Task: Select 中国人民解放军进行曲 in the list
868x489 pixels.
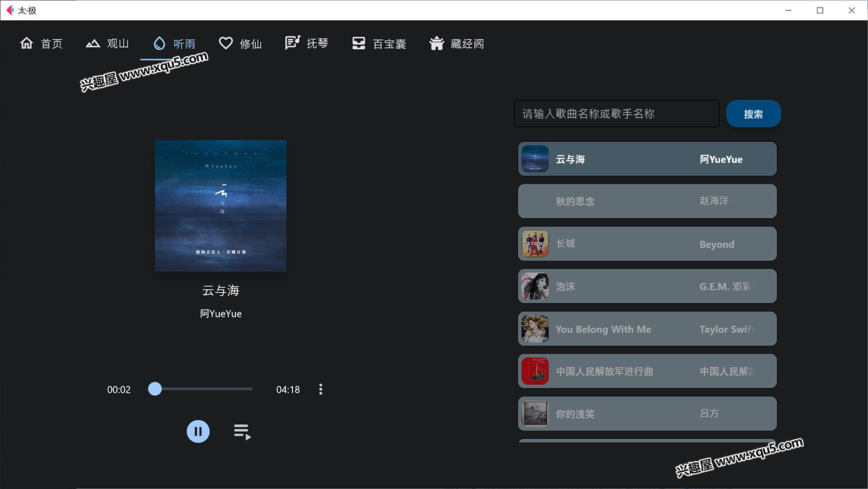Action: [647, 371]
